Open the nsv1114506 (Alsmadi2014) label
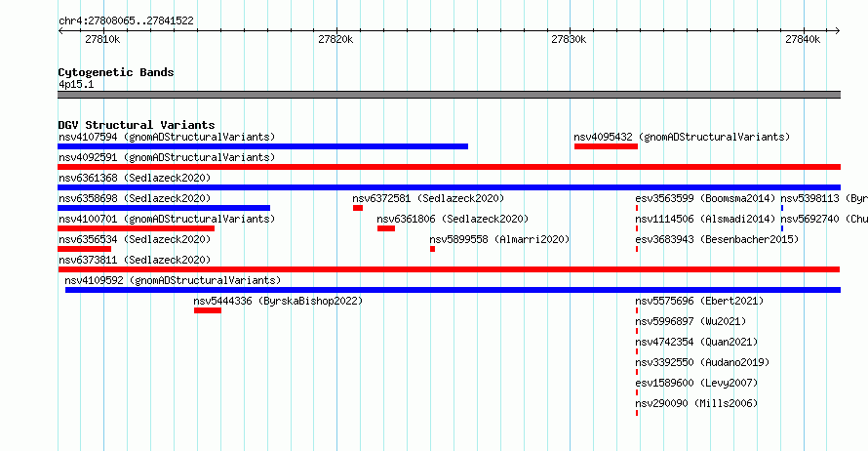This screenshot has width=868, height=451. [705, 219]
